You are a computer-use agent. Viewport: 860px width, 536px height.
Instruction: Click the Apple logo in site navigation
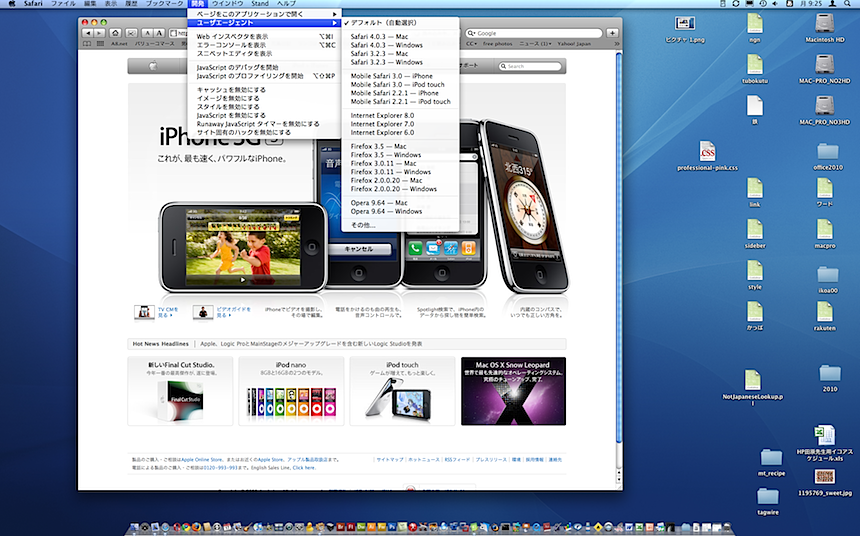tap(154, 66)
